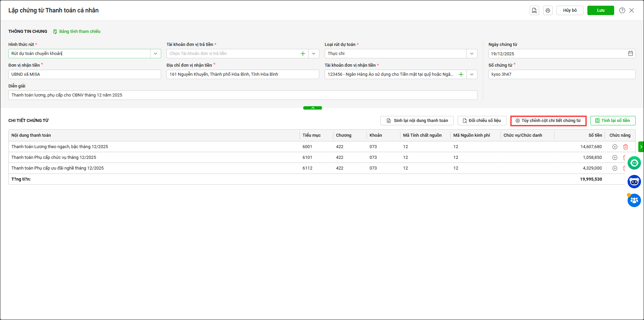The height and width of the screenshot is (320, 644).
Task: Click the Diễn giải text field
Action: 243,95
